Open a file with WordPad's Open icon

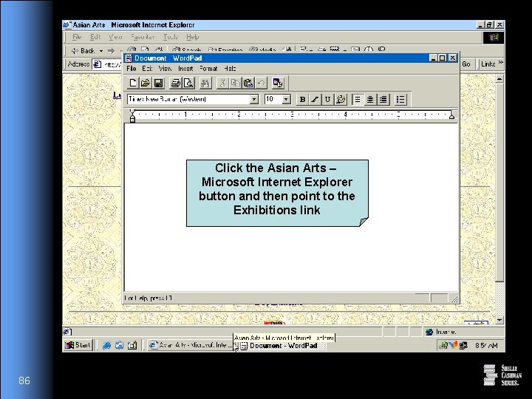click(146, 83)
